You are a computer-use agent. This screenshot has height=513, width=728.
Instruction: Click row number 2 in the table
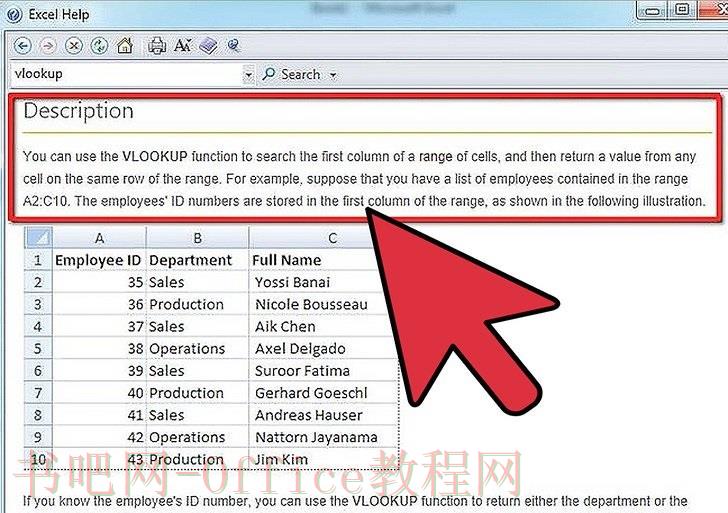38,282
